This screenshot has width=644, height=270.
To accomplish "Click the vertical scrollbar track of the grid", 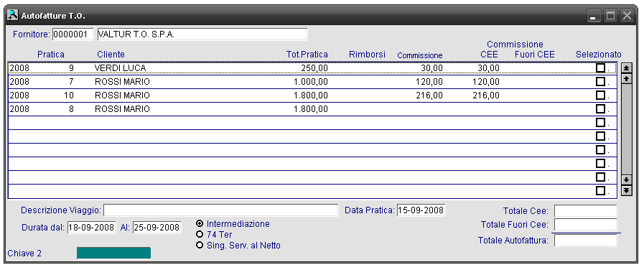I will click(x=626, y=129).
